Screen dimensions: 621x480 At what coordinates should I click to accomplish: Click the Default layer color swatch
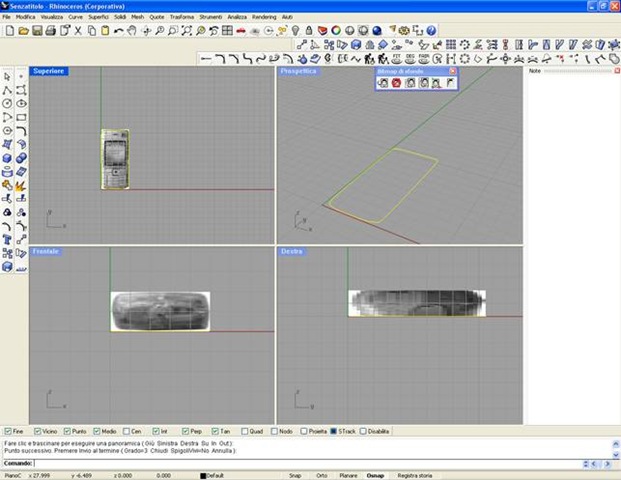(x=203, y=475)
